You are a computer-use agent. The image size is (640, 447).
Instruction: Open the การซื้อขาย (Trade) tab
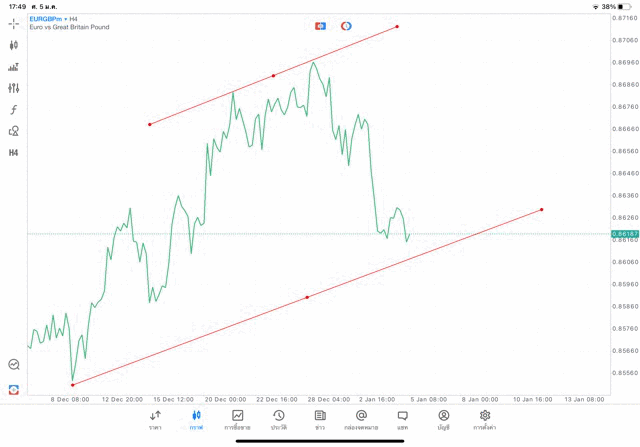(x=238, y=419)
